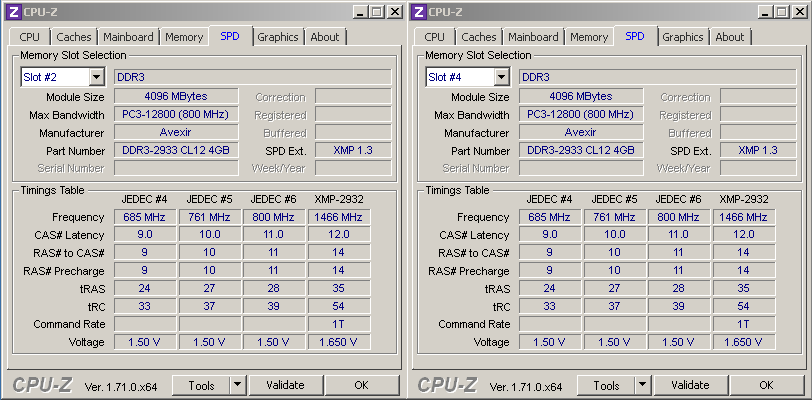
Task: Switch to Memory tab in right window
Action: click(x=589, y=37)
